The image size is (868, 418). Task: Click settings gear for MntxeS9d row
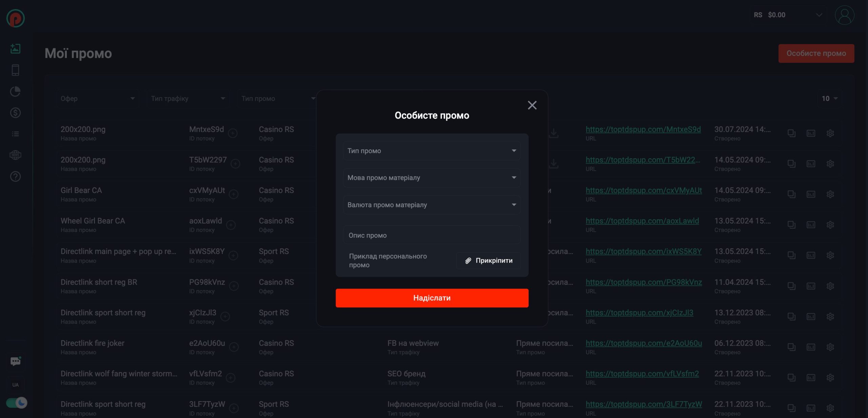click(830, 133)
